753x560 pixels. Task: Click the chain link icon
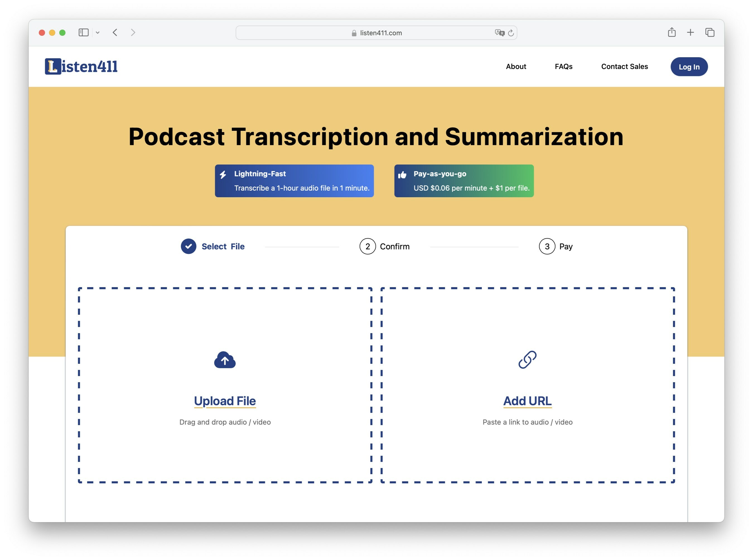(527, 360)
